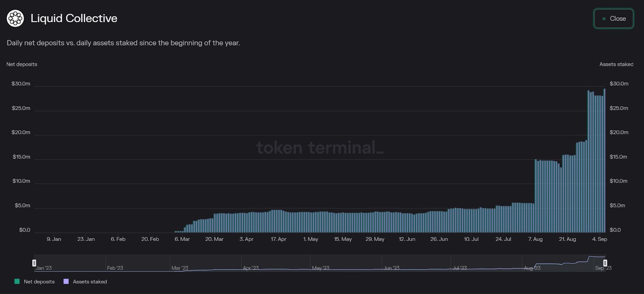Screen dimensions: 644x294
Task: Click the 1. May date label
Action: 311,239
